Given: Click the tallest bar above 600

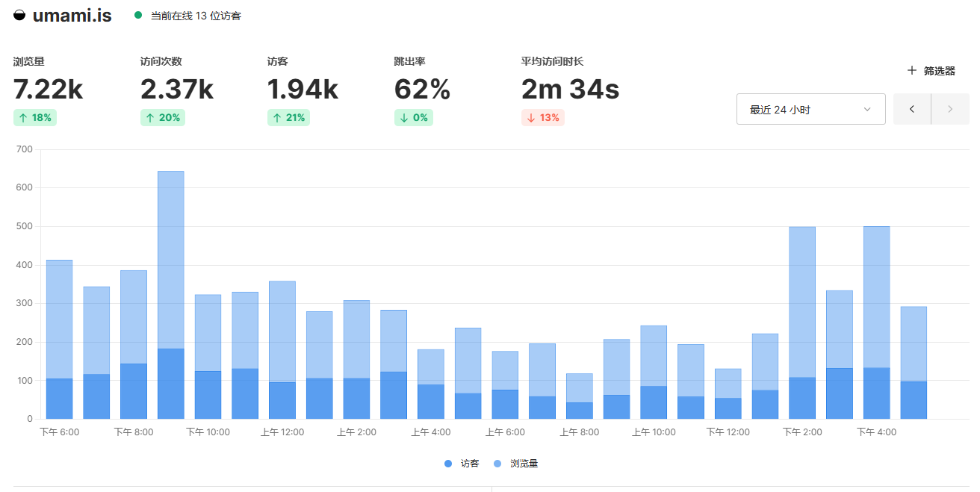Looking at the screenshot, I should pyautogui.click(x=171, y=295).
